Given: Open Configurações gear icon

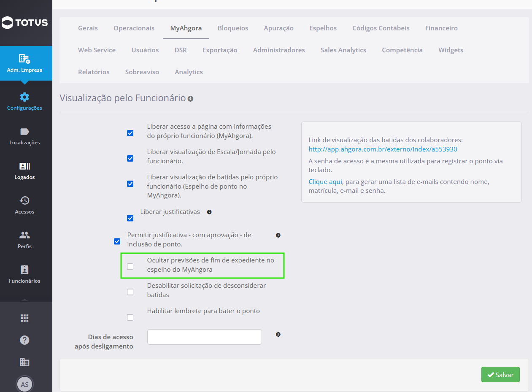Looking at the screenshot, I should 25,97.
